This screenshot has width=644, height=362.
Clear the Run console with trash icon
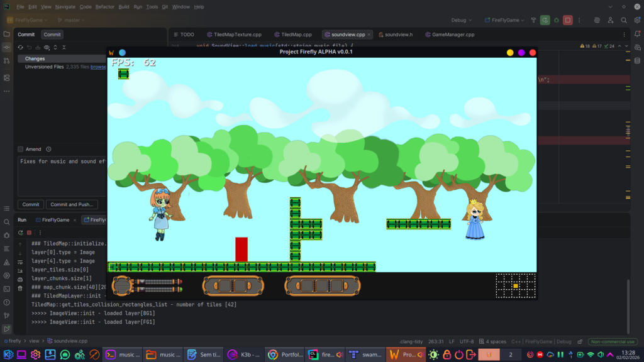pyautogui.click(x=20, y=288)
